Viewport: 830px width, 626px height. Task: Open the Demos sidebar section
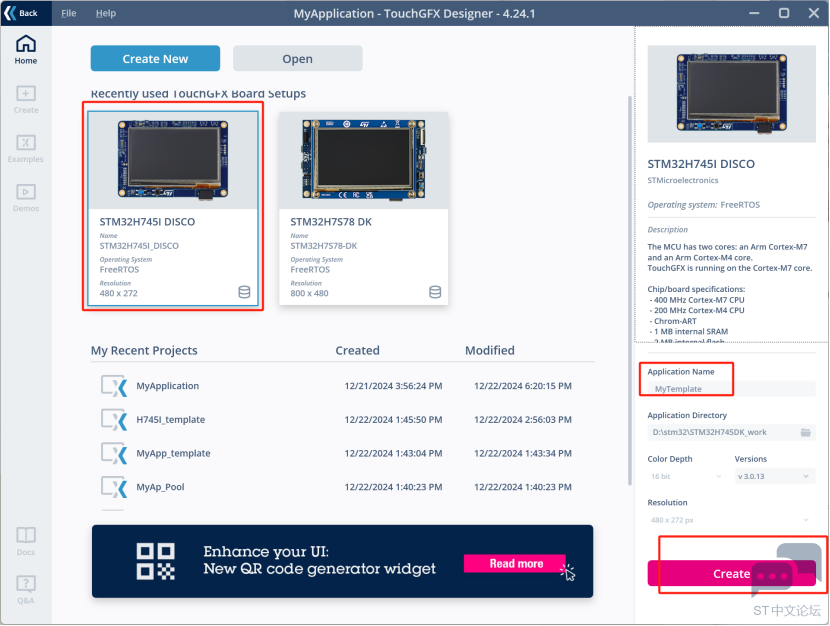tap(25, 198)
